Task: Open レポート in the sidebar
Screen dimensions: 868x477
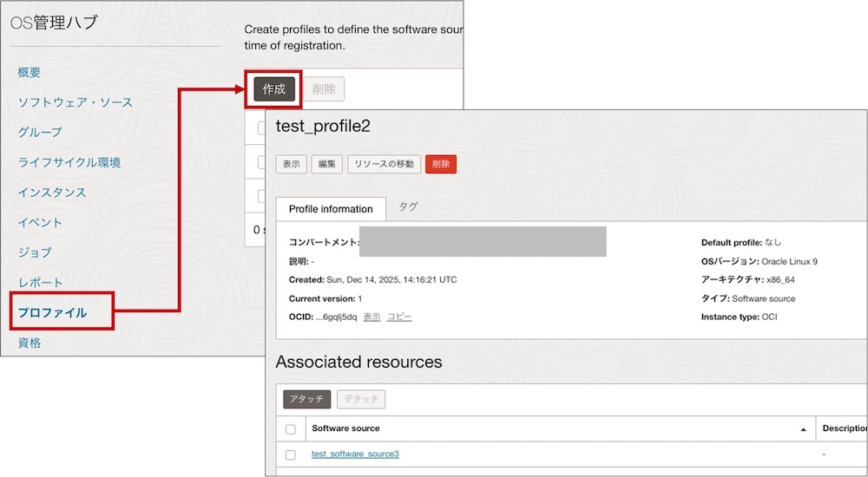Action: click(x=40, y=282)
